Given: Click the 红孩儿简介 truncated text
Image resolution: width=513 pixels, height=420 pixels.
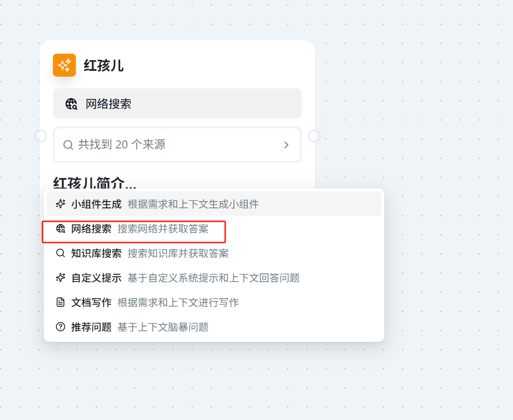Looking at the screenshot, I should 94,182.
